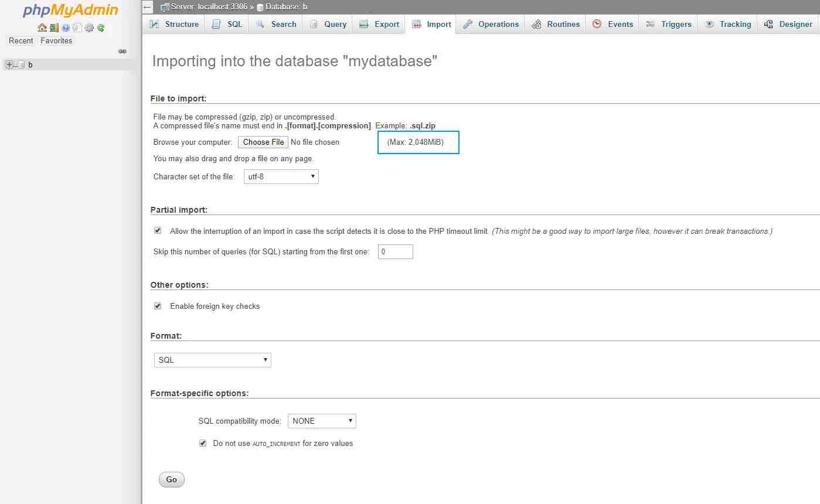Collapse the navigation panel with left arrow
The image size is (820, 504).
[x=148, y=7]
